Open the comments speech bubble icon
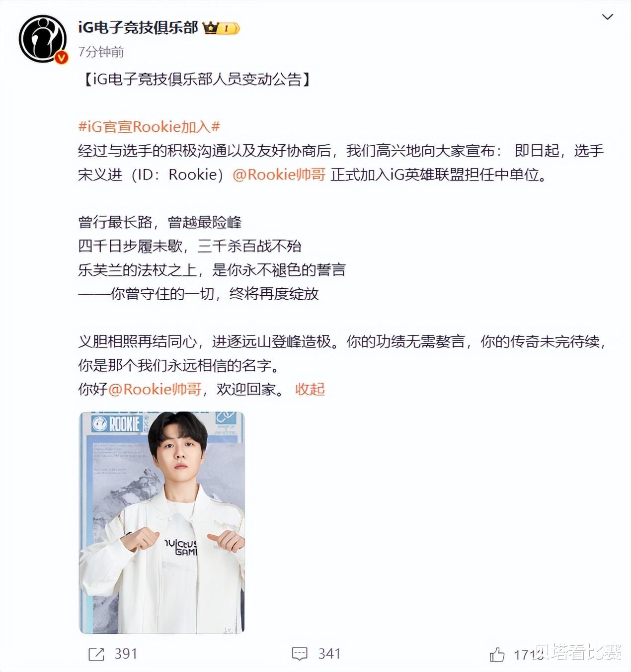The height and width of the screenshot is (672, 631). click(300, 654)
